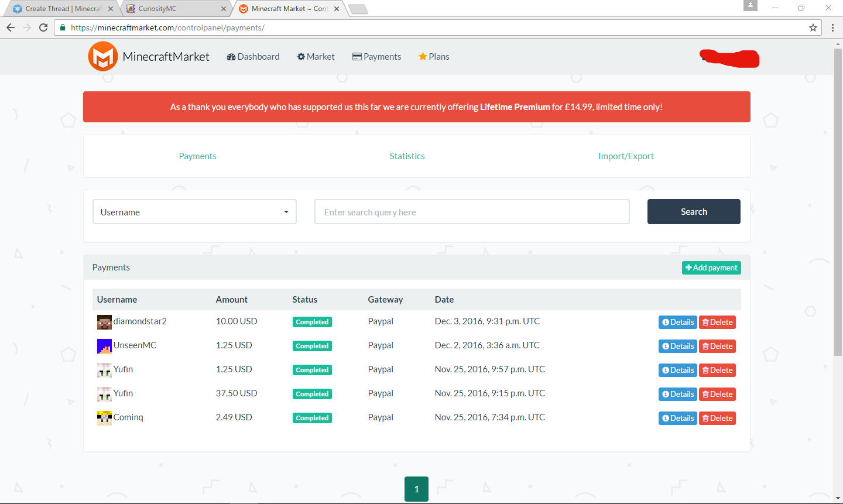View Details for UnseenMC's payment

678,347
